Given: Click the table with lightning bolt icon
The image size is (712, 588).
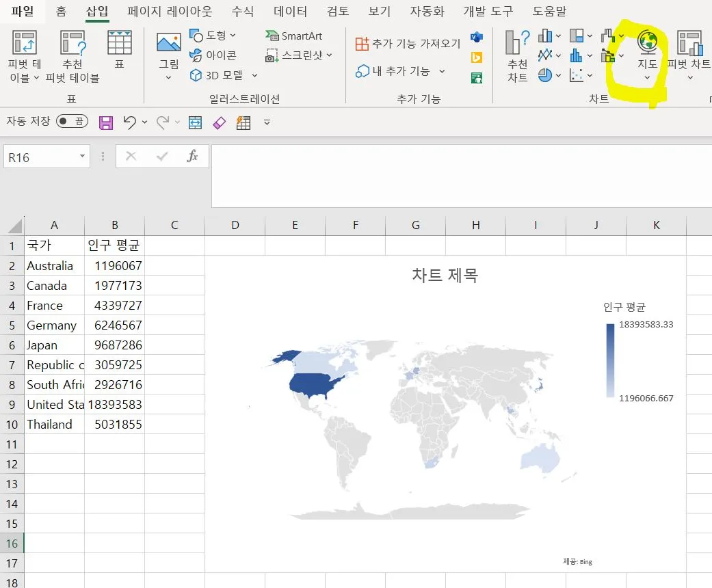Looking at the screenshot, I should coord(243,122).
